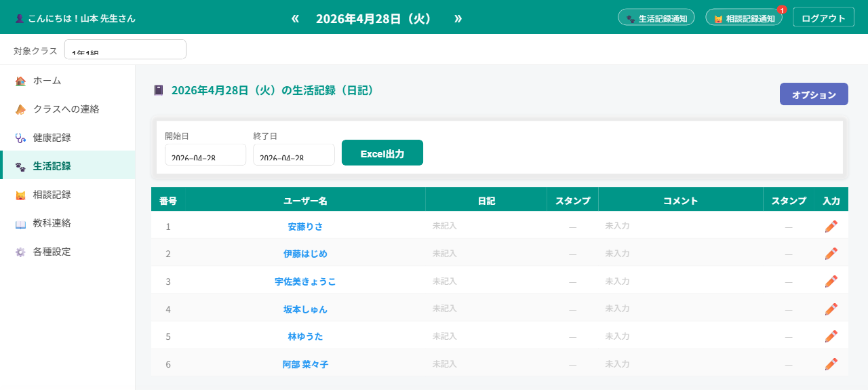Click the ログアウト button

pyautogui.click(x=823, y=18)
